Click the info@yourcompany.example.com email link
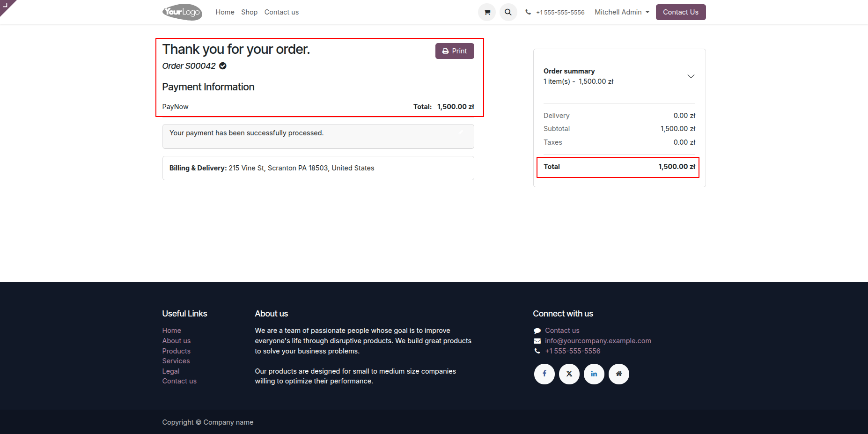The height and width of the screenshot is (434, 868). coord(598,341)
